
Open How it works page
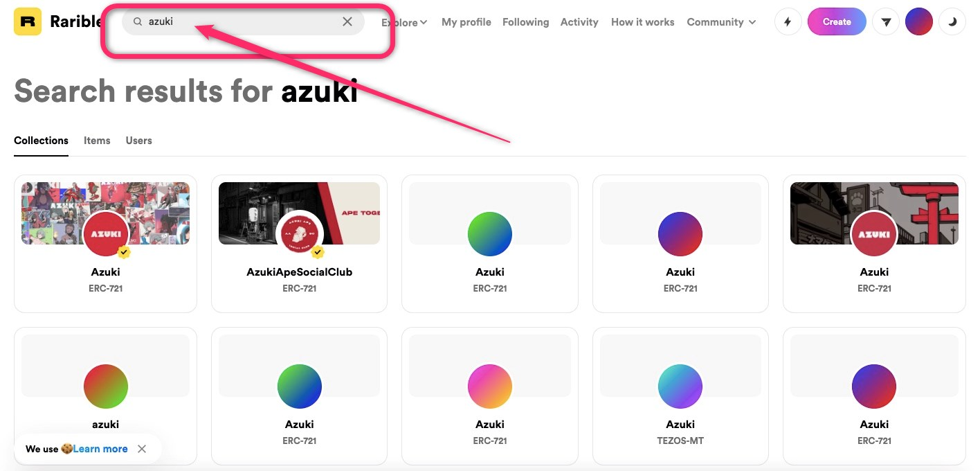[642, 22]
